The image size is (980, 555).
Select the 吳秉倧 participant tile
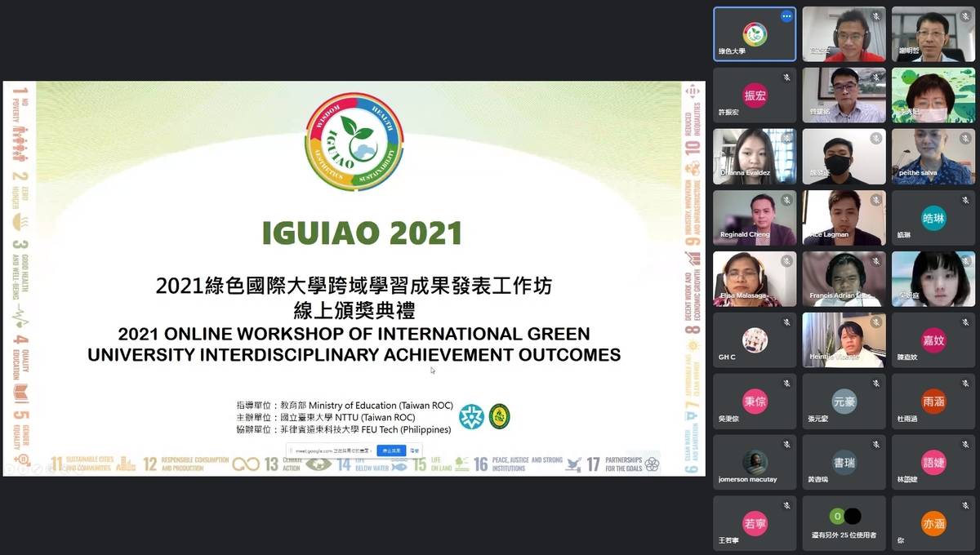[755, 402]
